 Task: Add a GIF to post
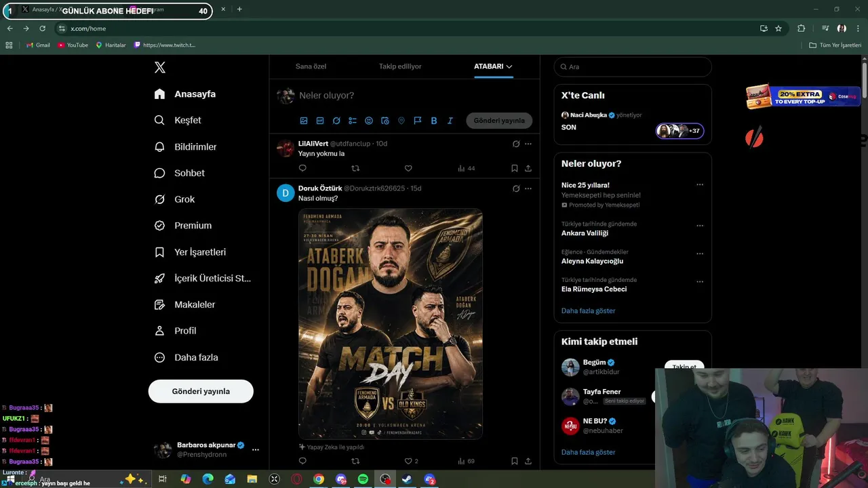[x=320, y=121]
